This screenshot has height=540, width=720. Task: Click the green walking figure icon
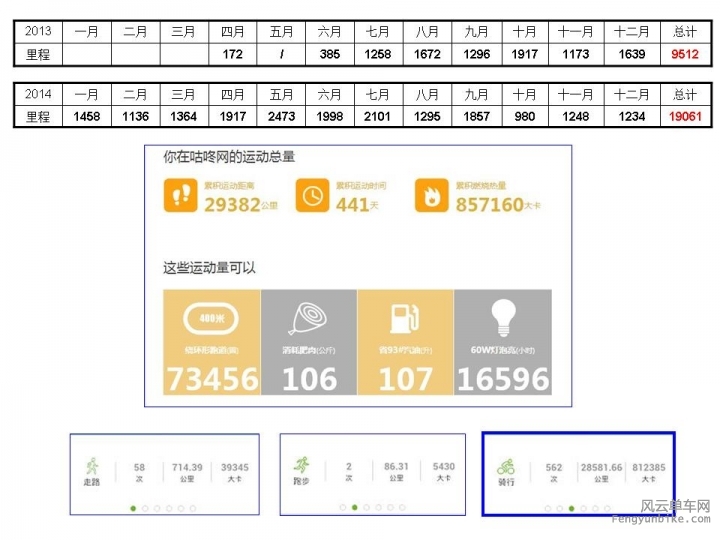pyautogui.click(x=93, y=467)
